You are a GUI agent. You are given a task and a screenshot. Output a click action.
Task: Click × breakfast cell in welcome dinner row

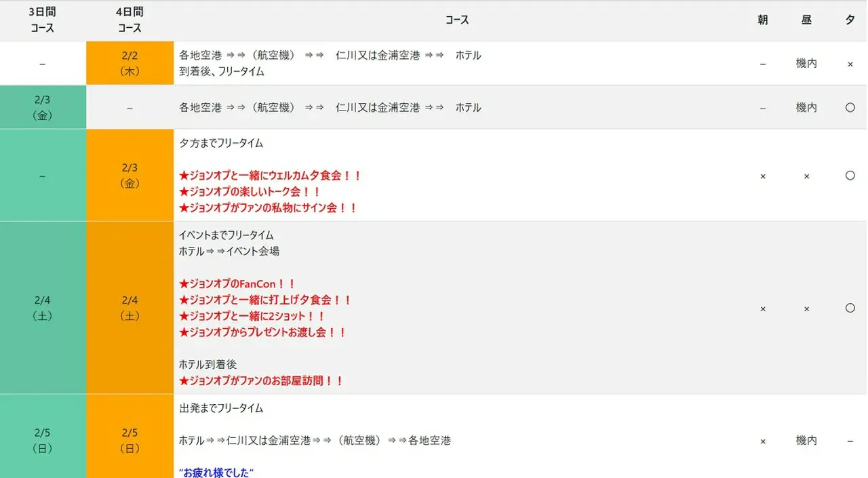coord(763,176)
